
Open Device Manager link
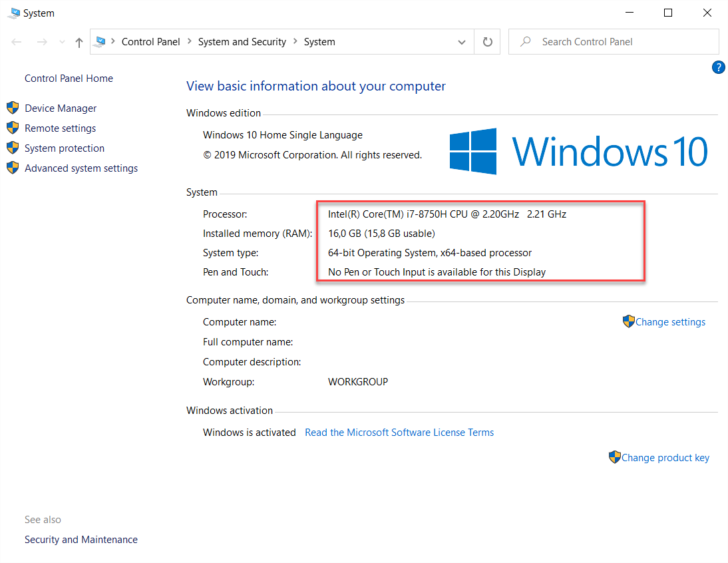[61, 108]
